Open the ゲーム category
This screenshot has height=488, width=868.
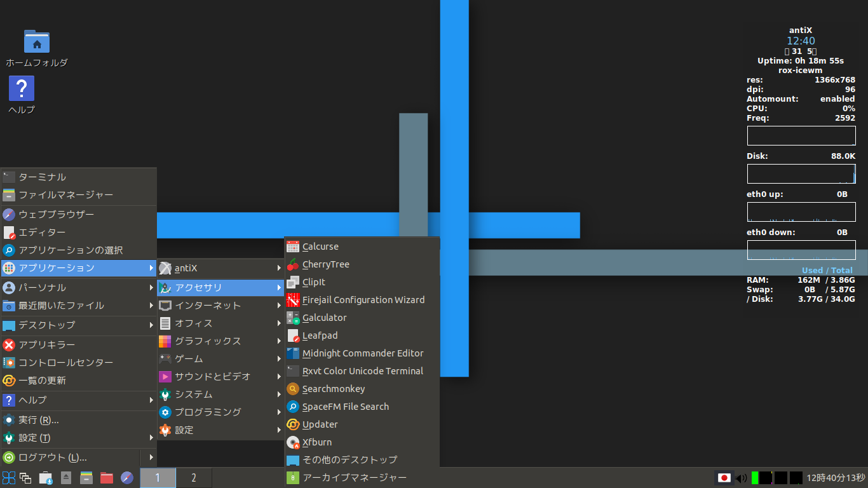pos(220,359)
